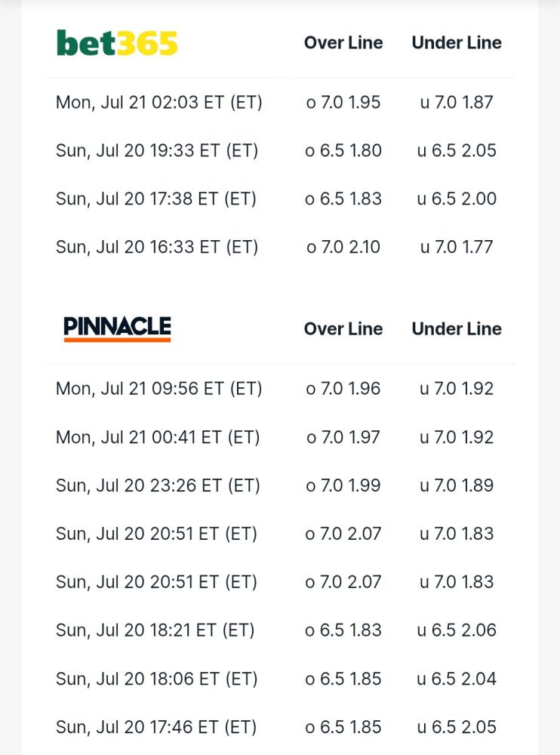Click bet365 under odds u 7.0 1.87
This screenshot has width=560, height=755.
coord(457,102)
